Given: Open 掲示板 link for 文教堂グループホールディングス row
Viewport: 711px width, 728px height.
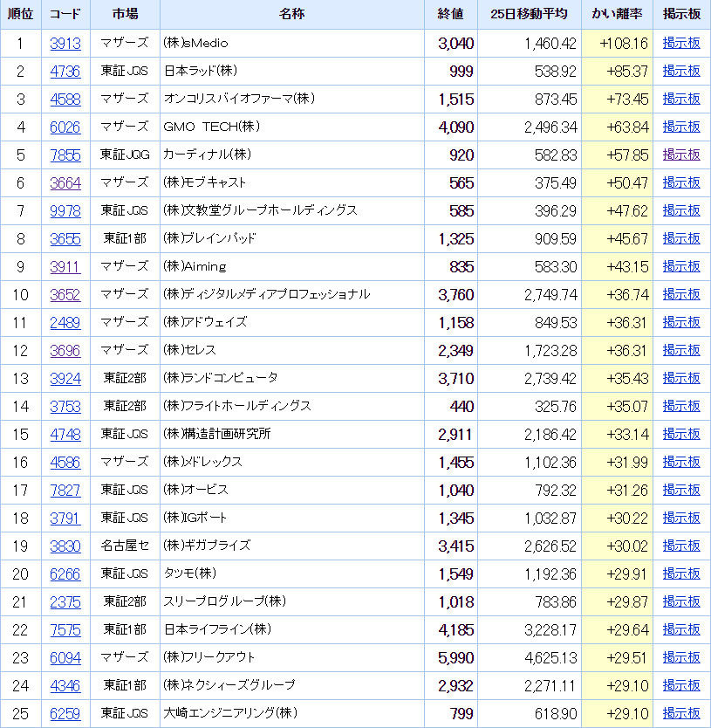Looking at the screenshot, I should [x=681, y=210].
